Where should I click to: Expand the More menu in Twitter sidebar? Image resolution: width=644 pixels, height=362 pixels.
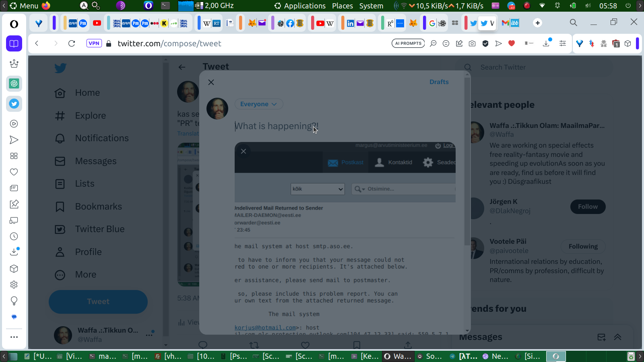pyautogui.click(x=75, y=275)
